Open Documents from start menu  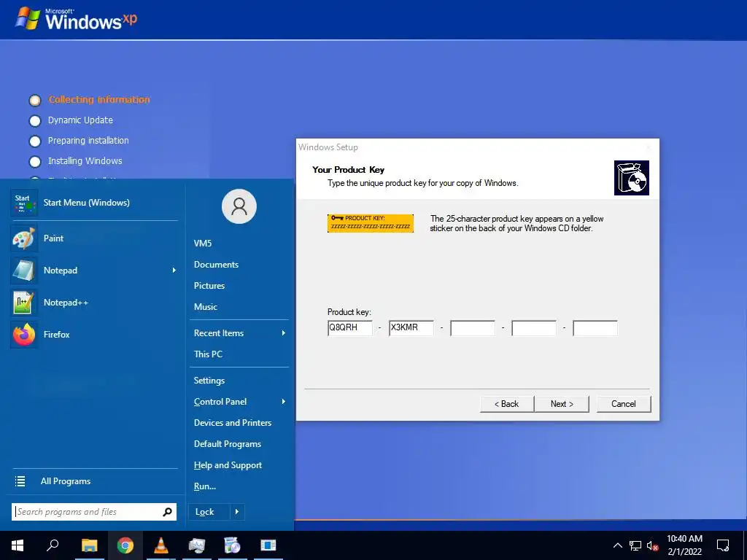click(216, 264)
